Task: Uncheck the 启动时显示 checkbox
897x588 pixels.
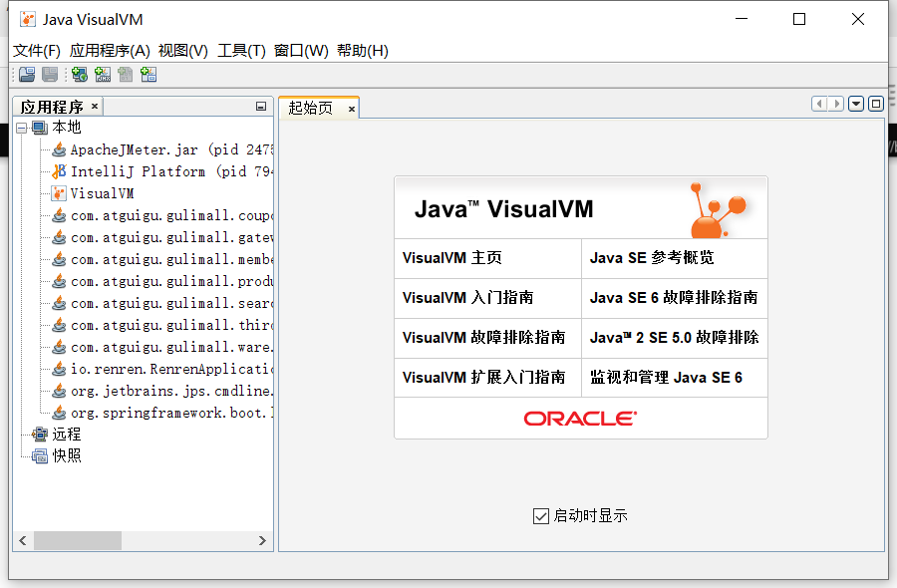Action: 541,516
